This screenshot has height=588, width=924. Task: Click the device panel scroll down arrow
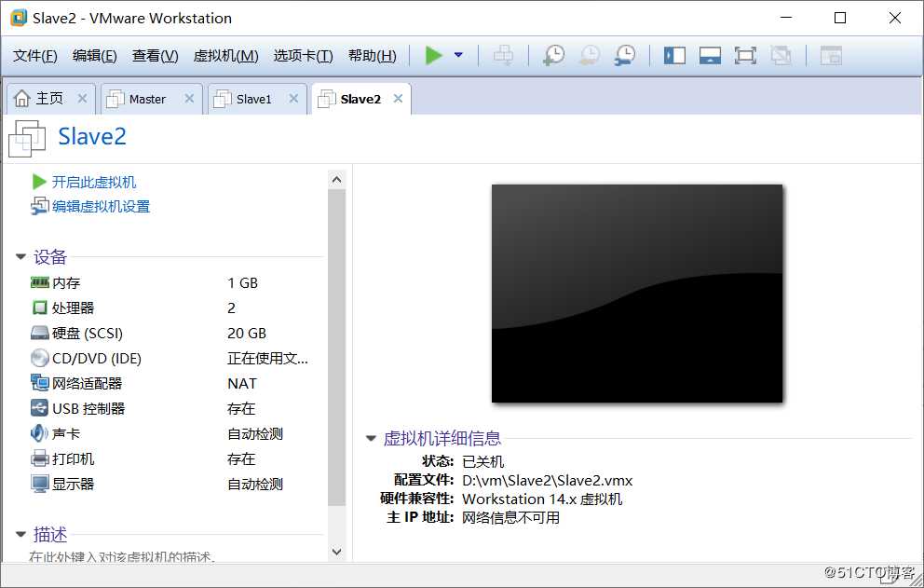(x=337, y=552)
